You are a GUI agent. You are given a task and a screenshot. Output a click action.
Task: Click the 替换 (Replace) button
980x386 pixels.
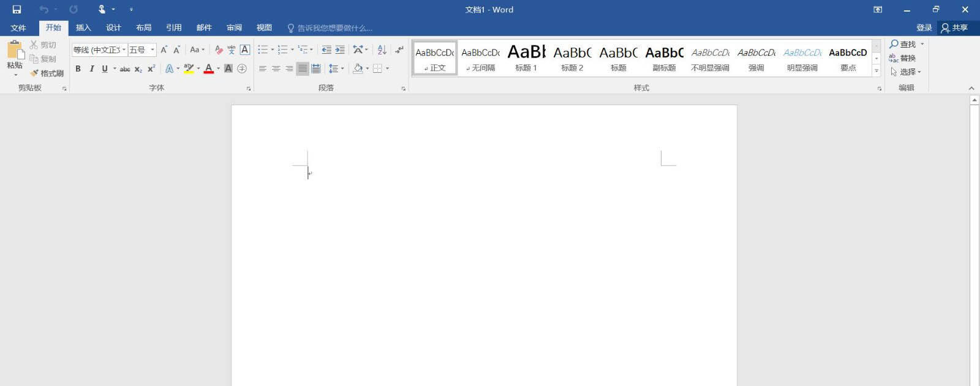[902, 58]
